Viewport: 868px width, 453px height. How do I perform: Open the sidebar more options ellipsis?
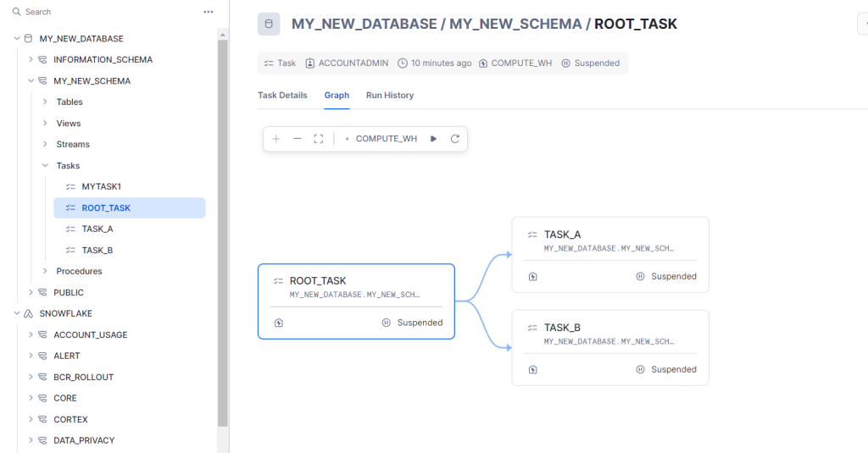tap(209, 12)
